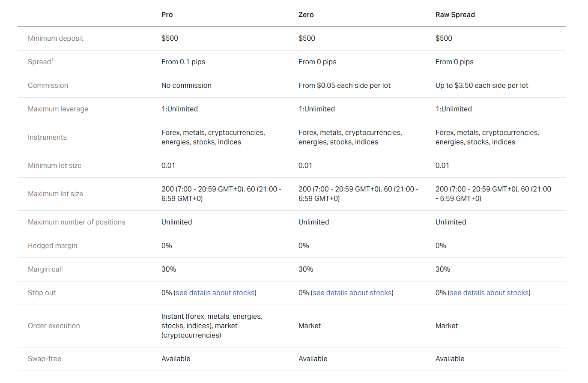Select the Pro column header
Viewport: 588px width, 383px height.
point(167,15)
